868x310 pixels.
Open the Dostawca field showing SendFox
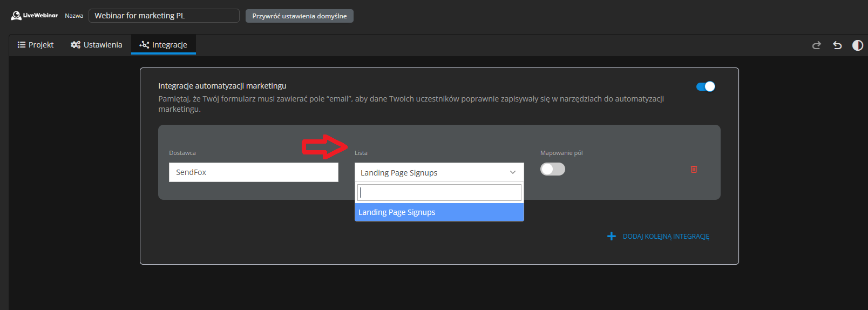pyautogui.click(x=253, y=172)
